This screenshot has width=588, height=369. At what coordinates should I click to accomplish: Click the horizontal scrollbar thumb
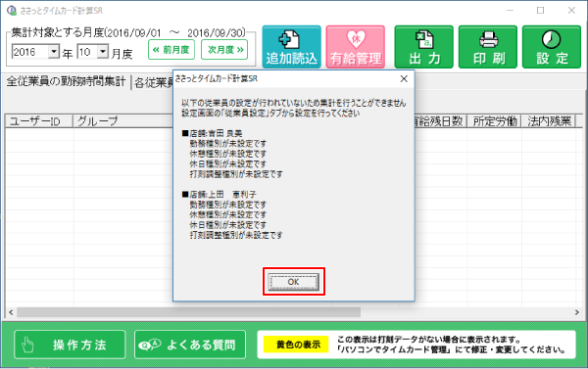(188, 312)
